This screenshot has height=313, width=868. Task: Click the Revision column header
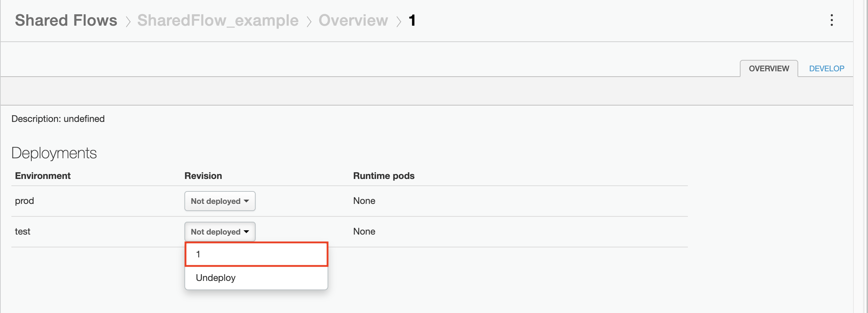coord(203,175)
